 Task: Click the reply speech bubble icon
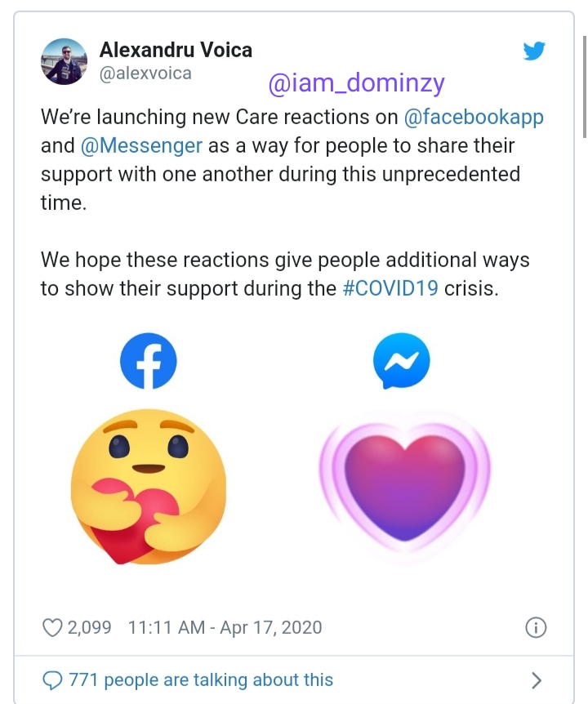click(x=54, y=679)
